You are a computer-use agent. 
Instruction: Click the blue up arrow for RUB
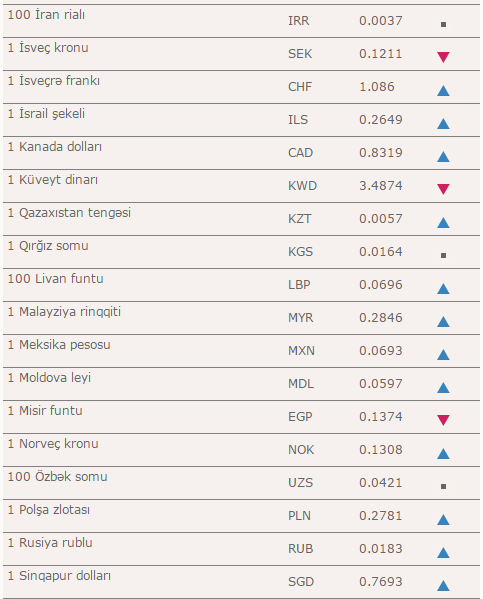(443, 552)
